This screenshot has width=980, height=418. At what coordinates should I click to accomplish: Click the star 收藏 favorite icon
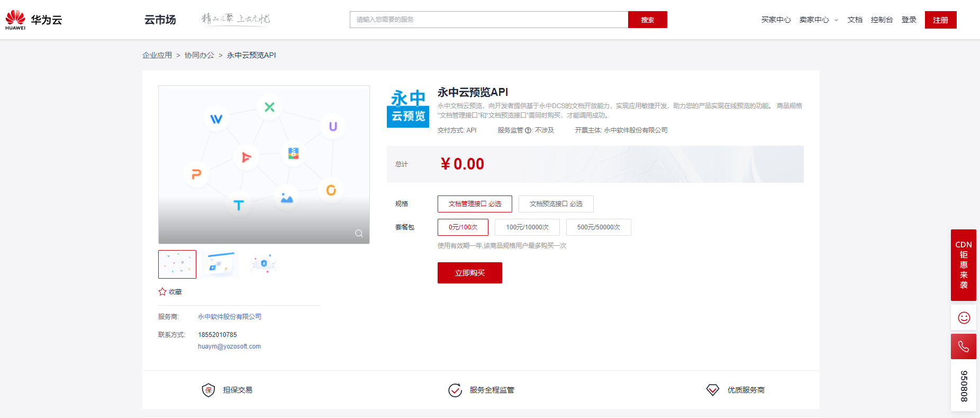point(162,292)
